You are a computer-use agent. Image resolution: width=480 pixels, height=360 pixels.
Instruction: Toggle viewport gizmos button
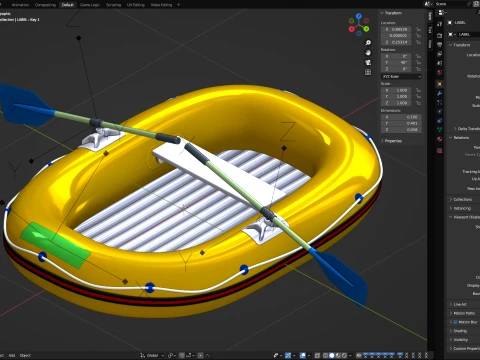pos(288,355)
